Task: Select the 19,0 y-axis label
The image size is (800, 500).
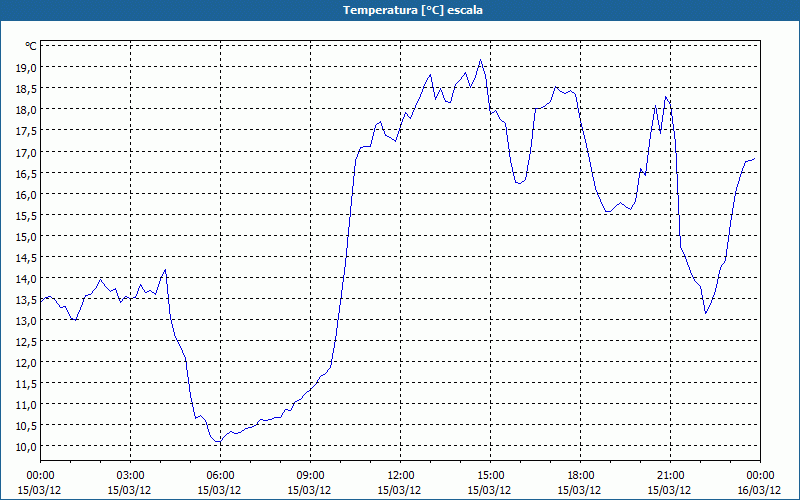Action: click(x=28, y=67)
